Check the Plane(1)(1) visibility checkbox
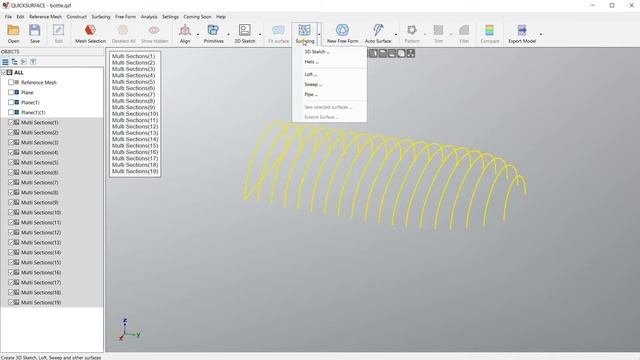This screenshot has width=640, height=360. click(11, 112)
